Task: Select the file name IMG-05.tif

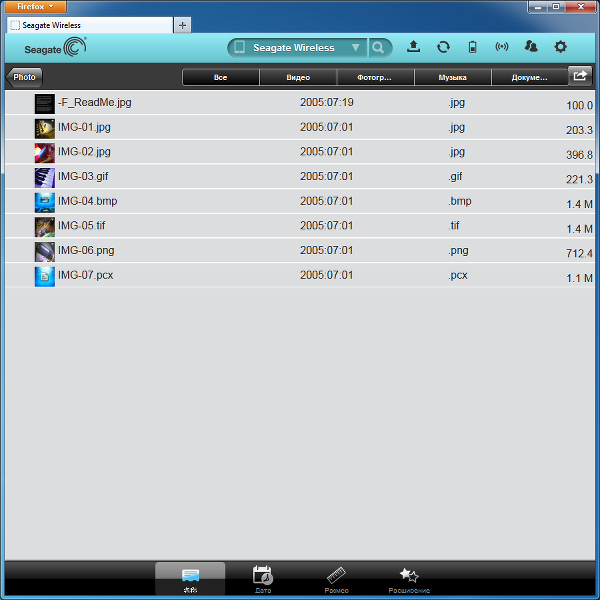Action: click(x=82, y=226)
